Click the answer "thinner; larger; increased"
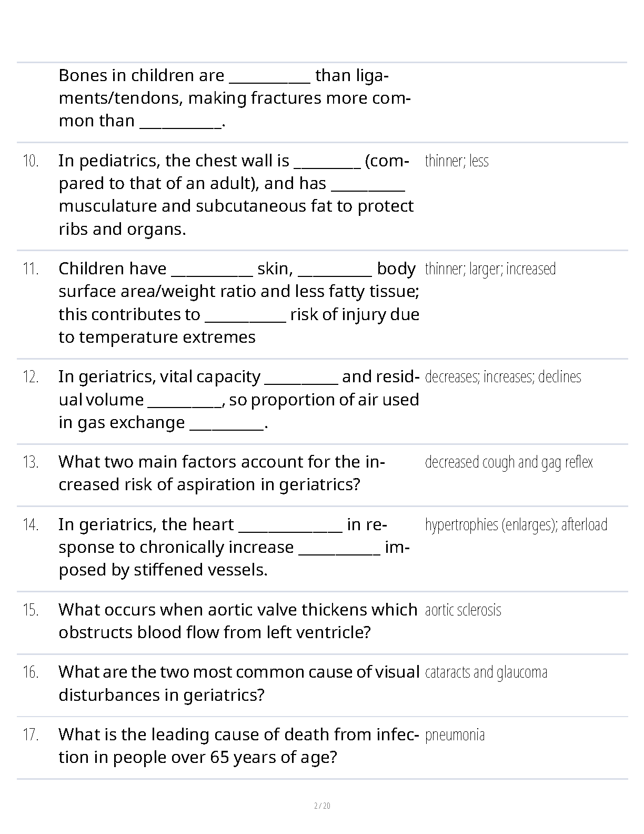The height and width of the screenshot is (834, 644). (490, 269)
